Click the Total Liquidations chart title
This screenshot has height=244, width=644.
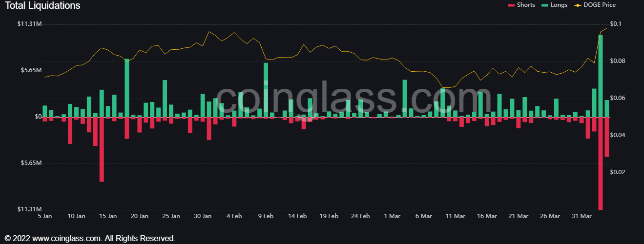[42, 6]
